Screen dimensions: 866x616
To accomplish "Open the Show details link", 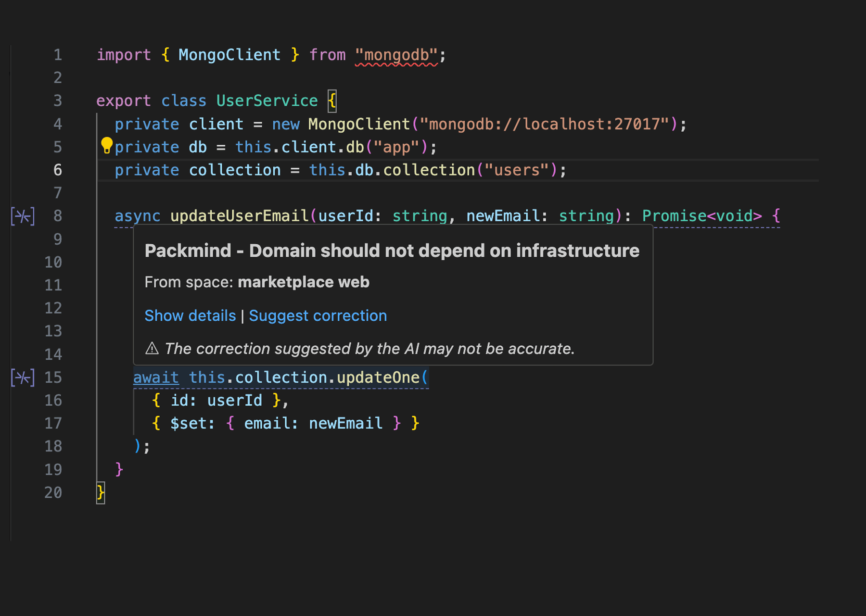I will (190, 315).
